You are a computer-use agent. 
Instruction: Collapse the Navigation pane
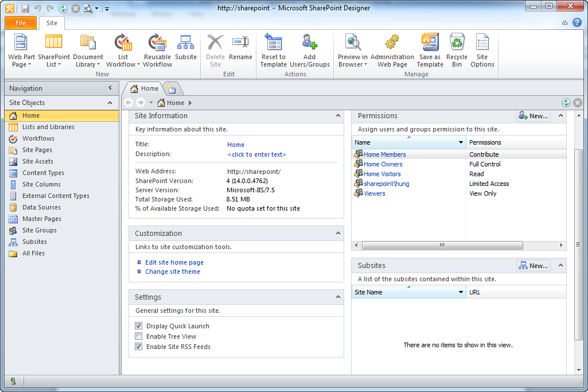[x=110, y=88]
